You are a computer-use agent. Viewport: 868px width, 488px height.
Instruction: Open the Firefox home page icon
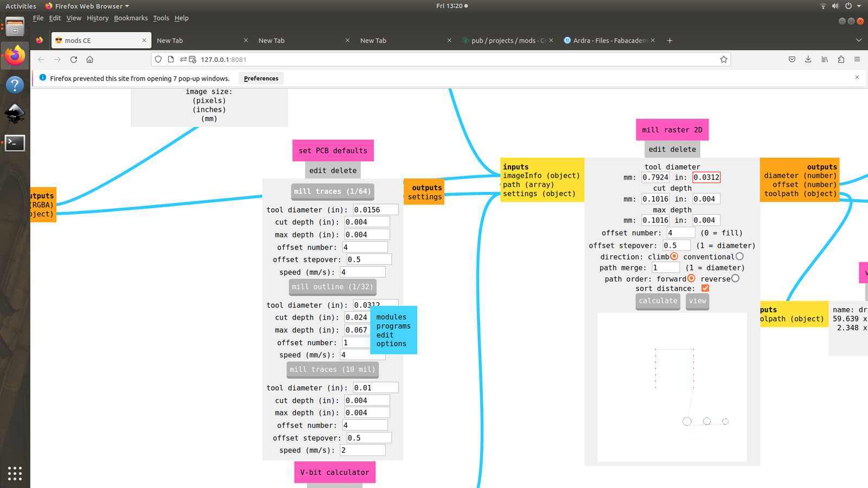coord(90,60)
